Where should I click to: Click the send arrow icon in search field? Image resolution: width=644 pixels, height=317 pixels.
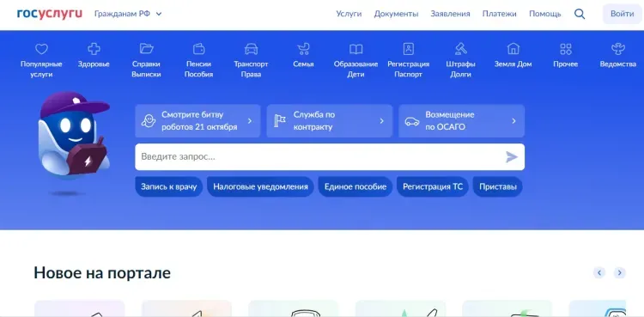click(512, 157)
